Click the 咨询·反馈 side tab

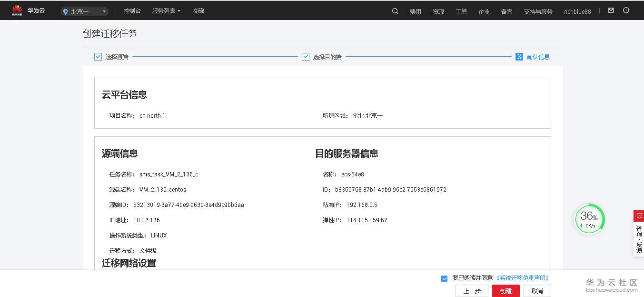click(x=639, y=234)
